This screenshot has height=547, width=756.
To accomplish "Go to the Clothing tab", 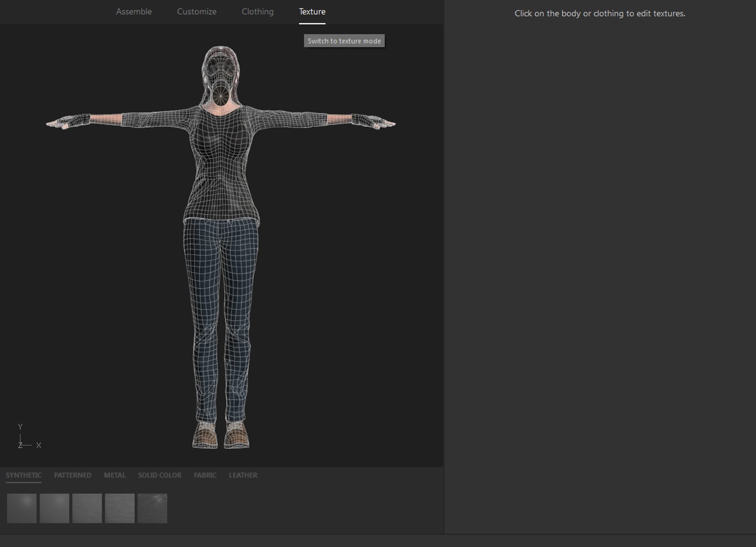I will (x=258, y=12).
